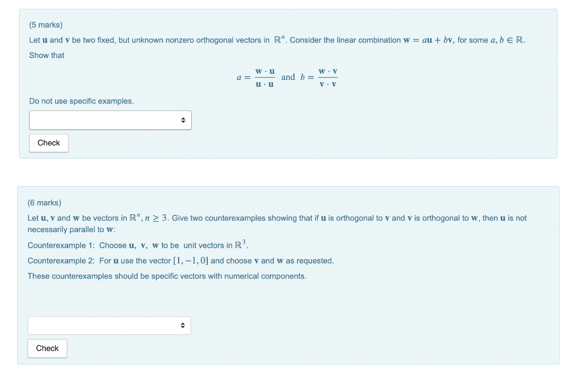Click the up-down stepper arrows on second dropdown
The width and height of the screenshot is (588, 370).
[x=183, y=325]
